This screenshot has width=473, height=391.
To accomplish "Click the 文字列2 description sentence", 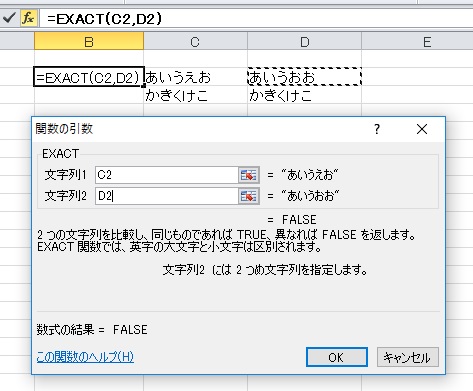I will tap(265, 269).
